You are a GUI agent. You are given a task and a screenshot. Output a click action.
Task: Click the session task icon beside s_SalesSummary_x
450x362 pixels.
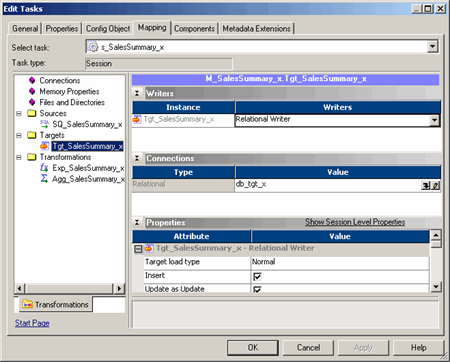(x=93, y=47)
